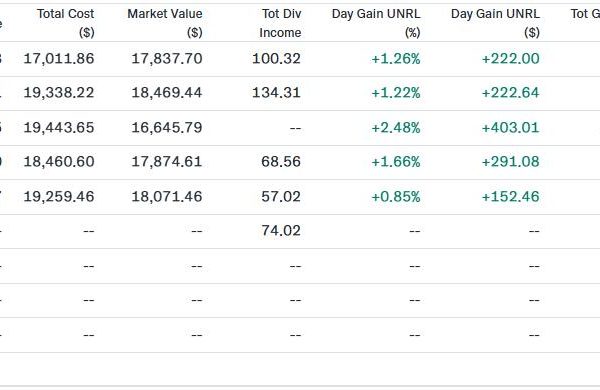This screenshot has width=600, height=390.
Task: Click the Day Gain UNRL ($) column header
Action: (496, 23)
